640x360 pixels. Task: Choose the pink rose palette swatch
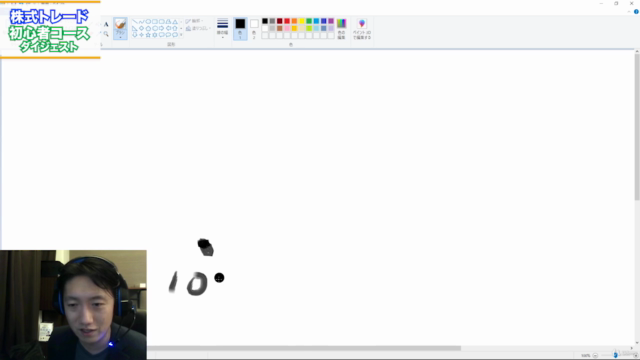pyautogui.click(x=287, y=29)
